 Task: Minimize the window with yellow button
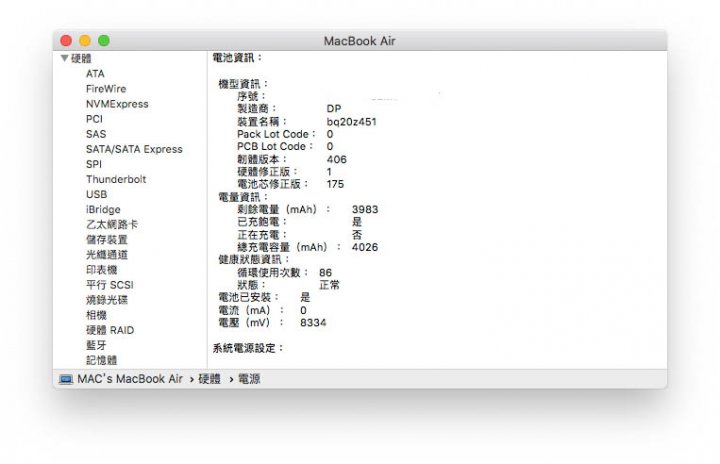85,40
